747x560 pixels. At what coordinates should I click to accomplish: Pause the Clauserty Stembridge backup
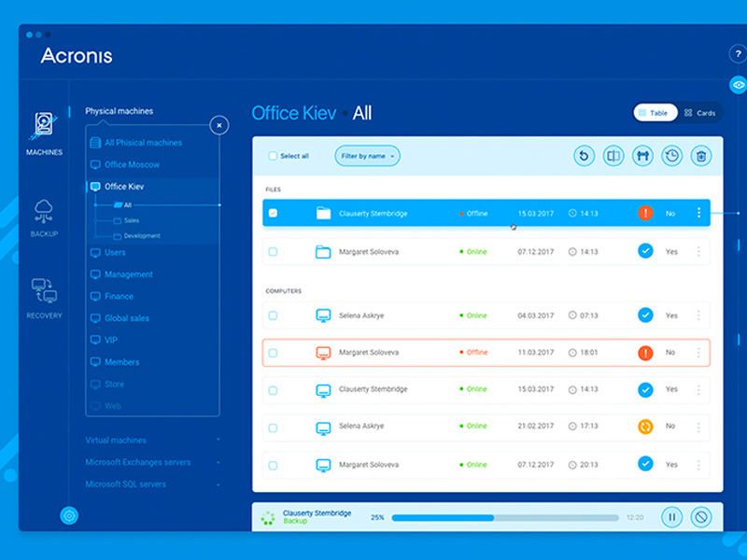(x=672, y=517)
